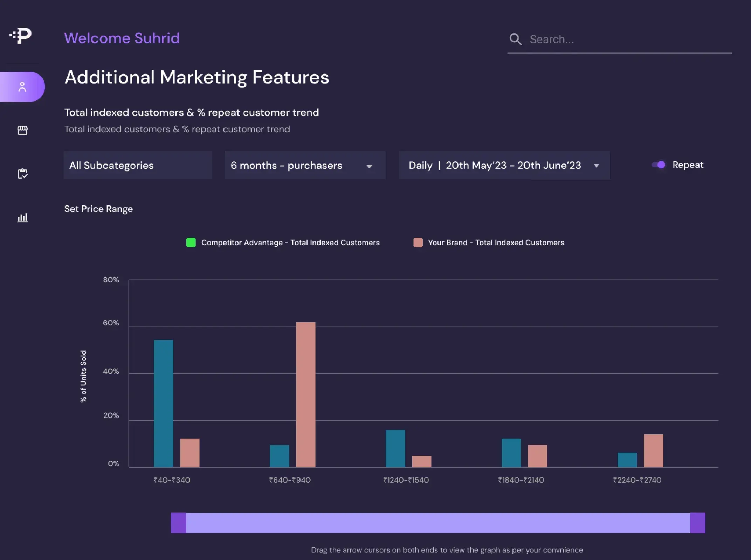This screenshot has width=751, height=560.
Task: Click the blue bar for ₹1240-₹1540
Action: [395, 448]
